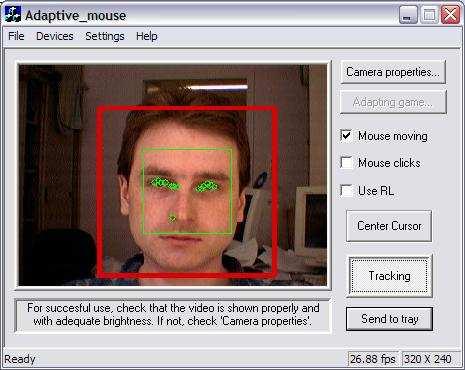Click the Center Cursor button
Viewport: 465px width, 370px height.
(x=389, y=226)
